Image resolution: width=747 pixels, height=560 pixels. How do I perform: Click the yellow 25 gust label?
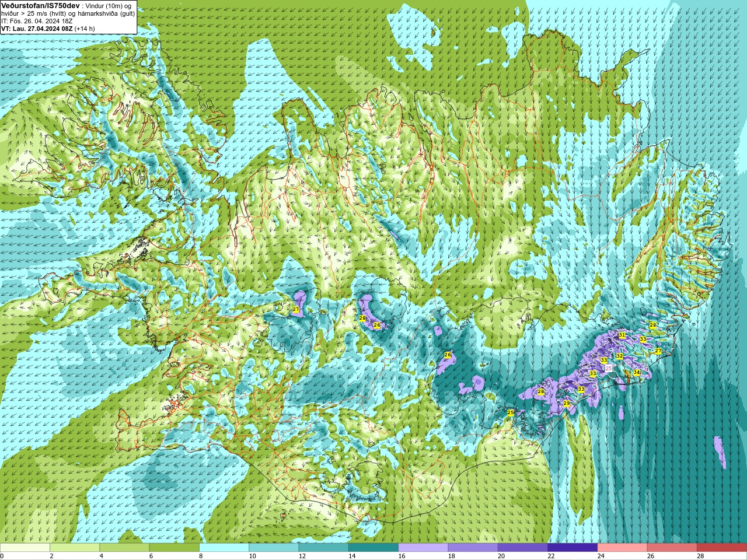511,412
